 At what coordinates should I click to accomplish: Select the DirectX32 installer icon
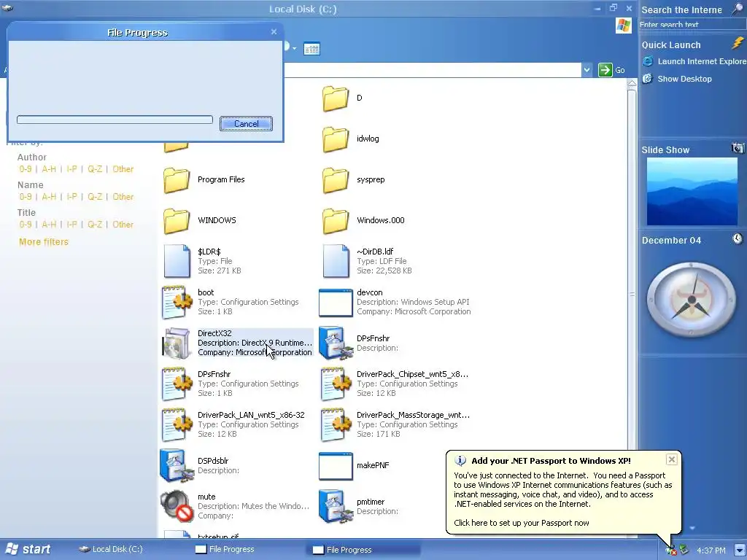point(177,343)
